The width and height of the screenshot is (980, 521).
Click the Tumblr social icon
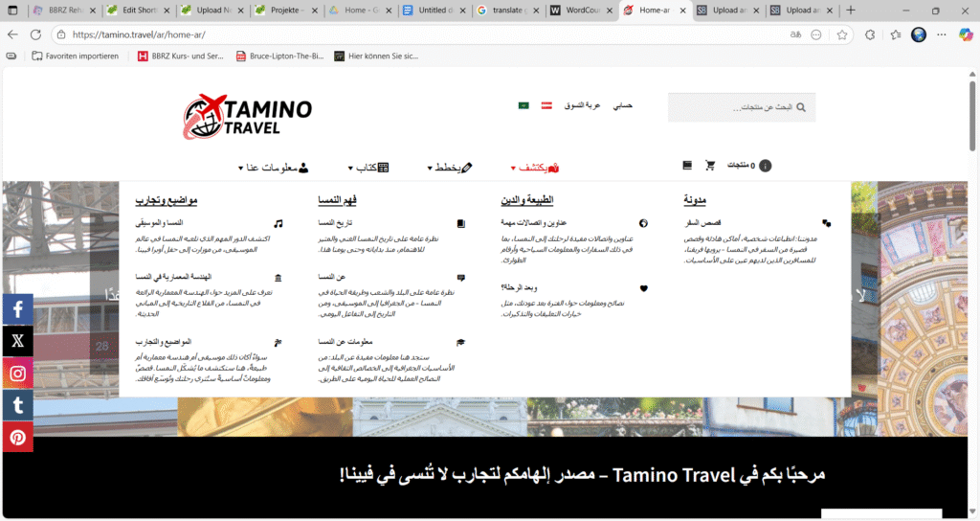17,405
